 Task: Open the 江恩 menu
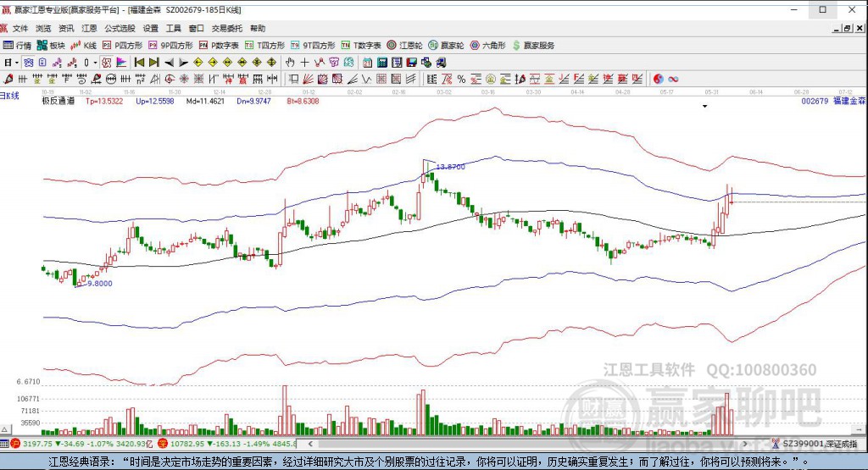[89, 28]
